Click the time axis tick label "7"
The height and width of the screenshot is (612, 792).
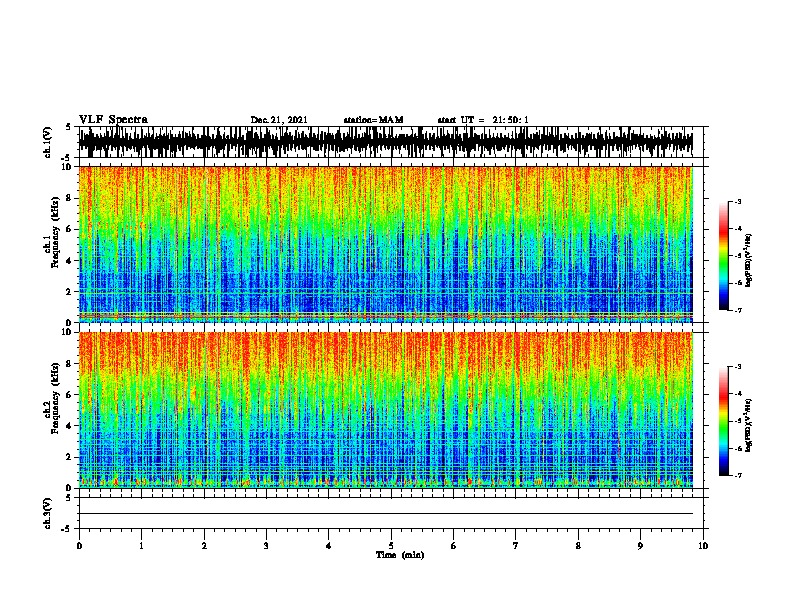pyautogui.click(x=516, y=546)
